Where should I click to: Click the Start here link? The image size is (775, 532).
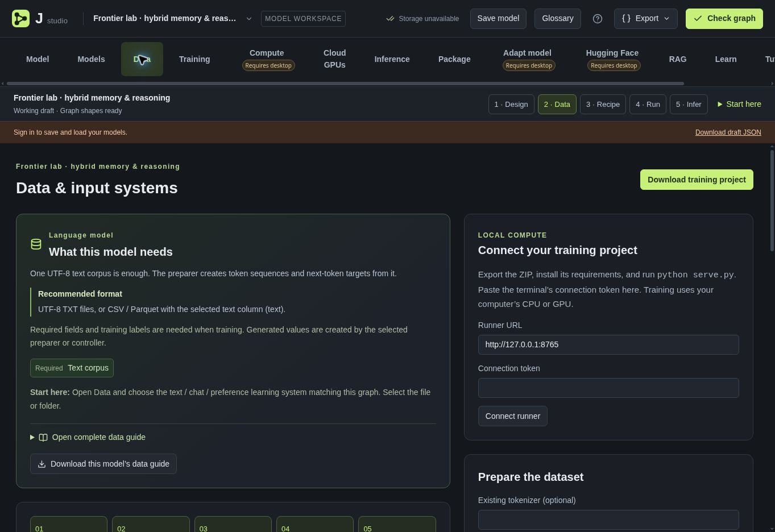point(739,104)
